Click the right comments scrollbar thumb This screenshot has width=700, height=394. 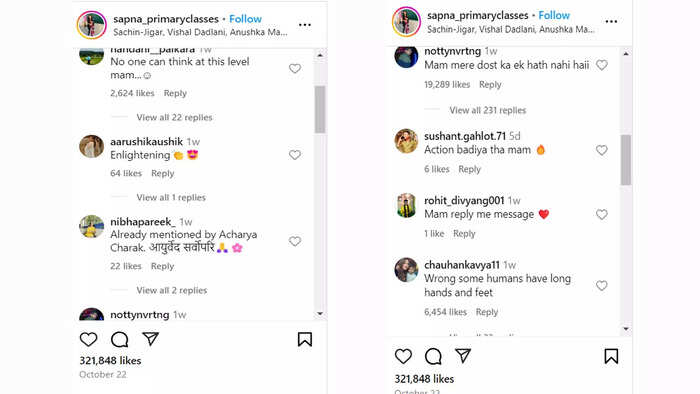[x=626, y=159]
